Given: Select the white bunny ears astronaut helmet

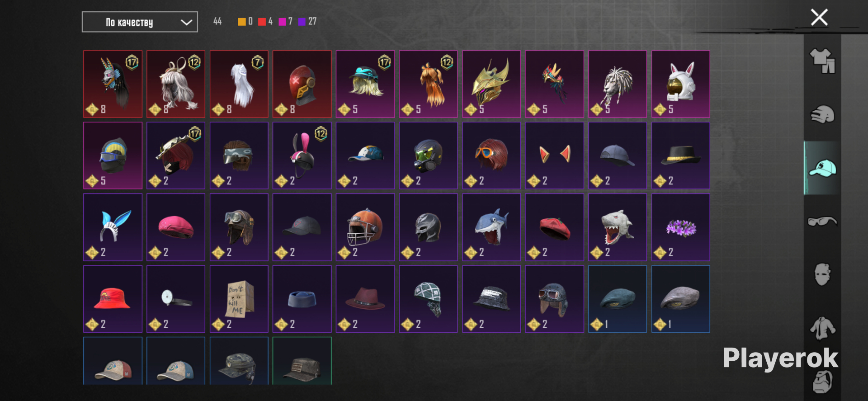Looking at the screenshot, I should 680,84.
